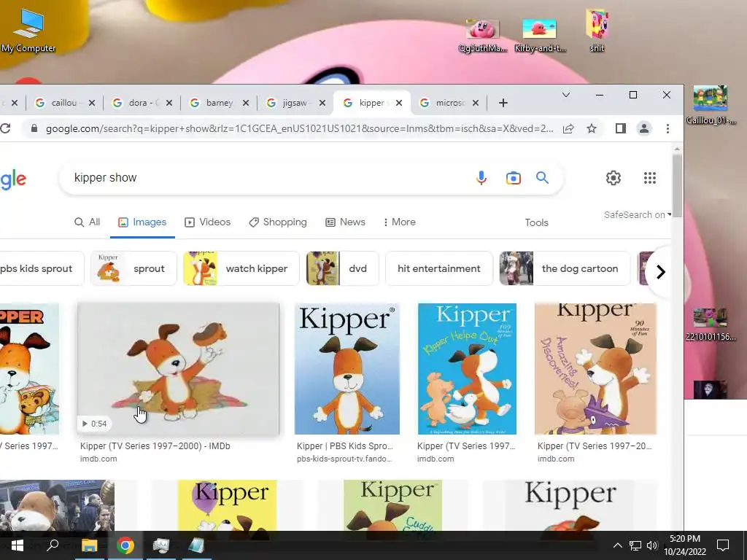Click the page vertical scrollbar
The width and height of the screenshot is (747, 560).
click(677, 184)
